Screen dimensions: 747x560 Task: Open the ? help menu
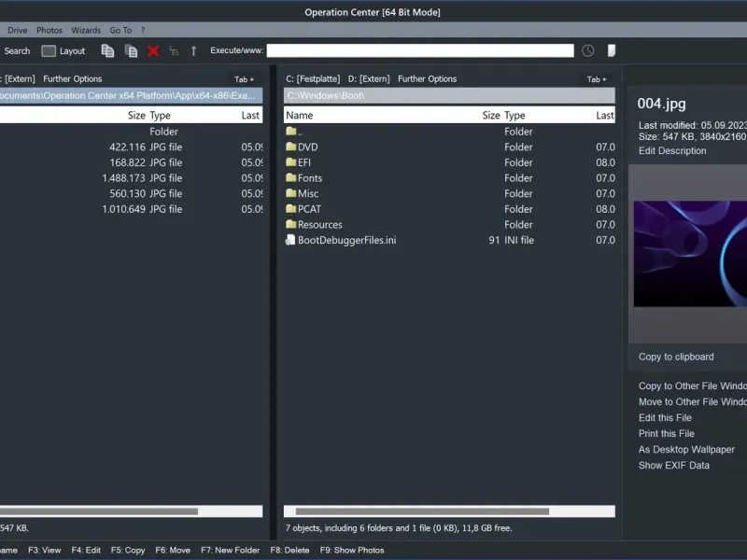point(143,30)
